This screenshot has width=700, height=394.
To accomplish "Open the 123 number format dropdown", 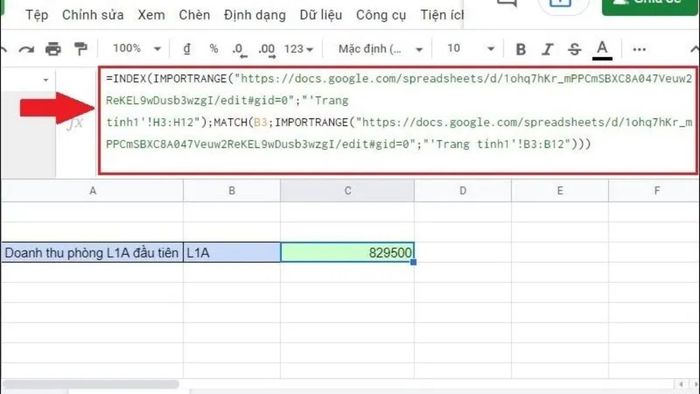I will coord(298,49).
